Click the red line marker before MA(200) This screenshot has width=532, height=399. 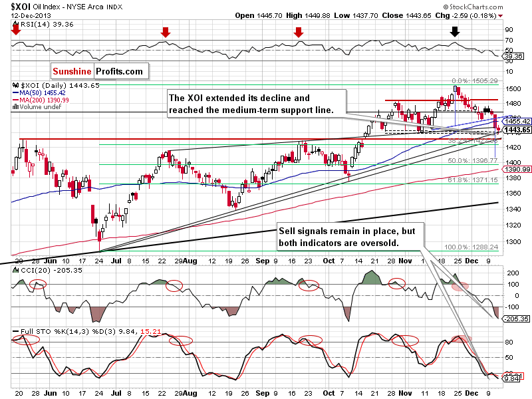pos(15,100)
